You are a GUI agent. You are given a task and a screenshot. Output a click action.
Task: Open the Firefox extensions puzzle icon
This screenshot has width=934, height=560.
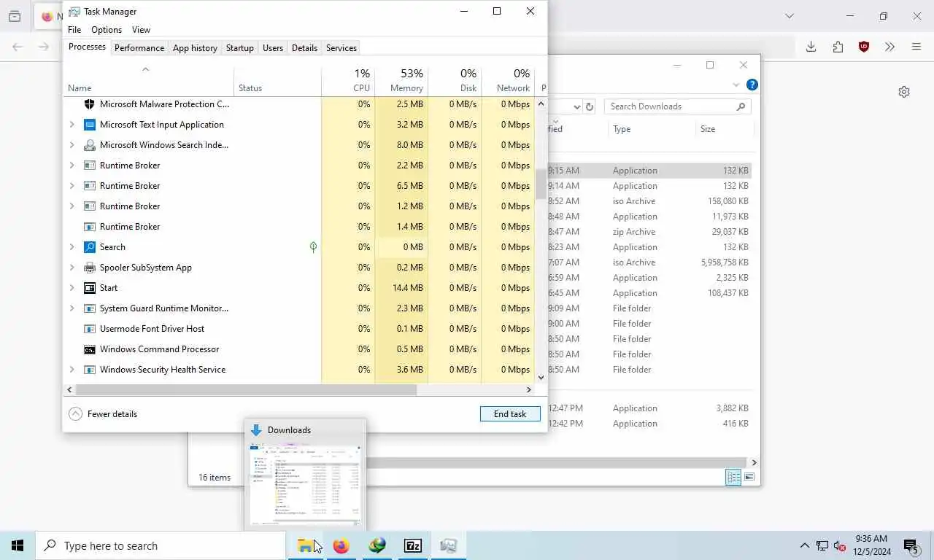tap(838, 47)
